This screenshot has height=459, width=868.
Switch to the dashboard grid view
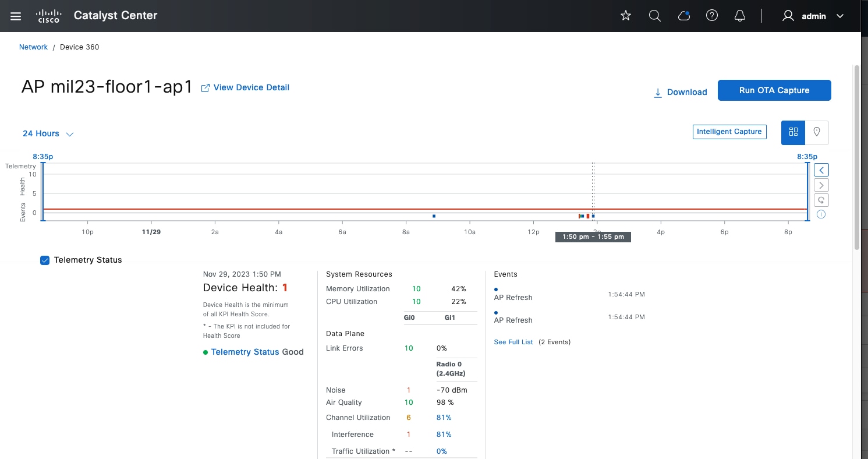pos(793,132)
